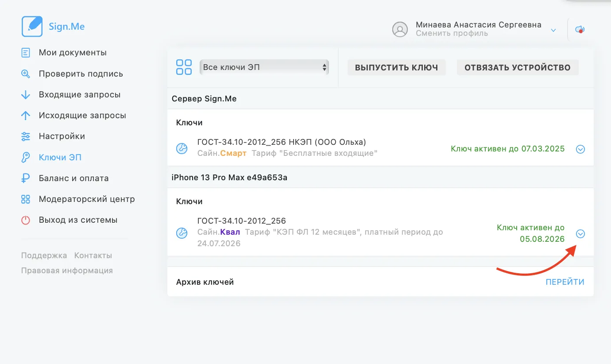The width and height of the screenshot is (611, 364).
Task: Click the magnifier icon for Проверить подпись
Action: (26, 74)
